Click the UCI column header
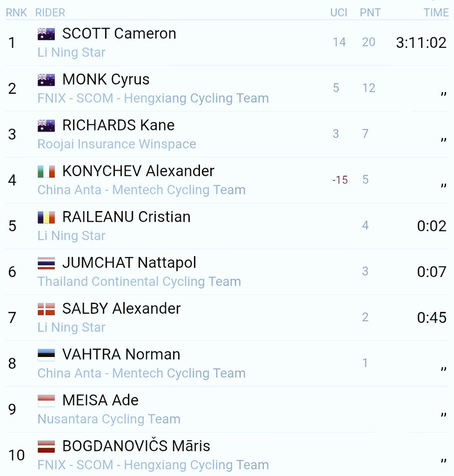The height and width of the screenshot is (476, 454). (339, 13)
